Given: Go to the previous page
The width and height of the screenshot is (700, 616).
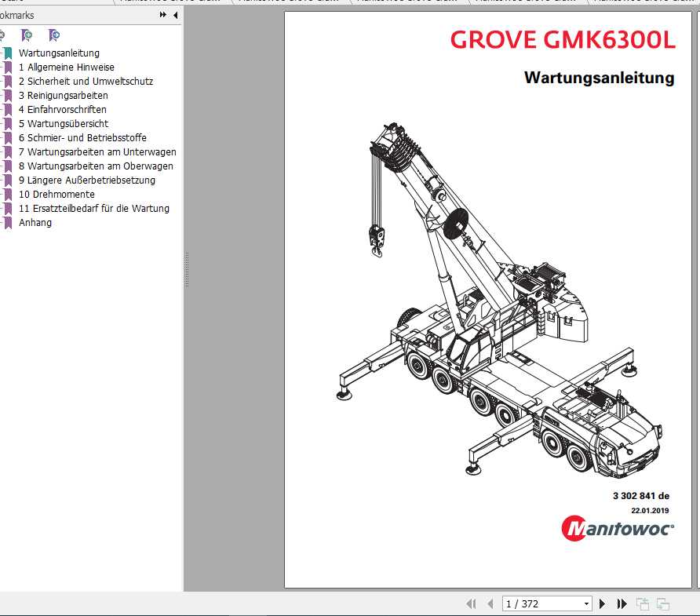Looking at the screenshot, I should (x=490, y=603).
